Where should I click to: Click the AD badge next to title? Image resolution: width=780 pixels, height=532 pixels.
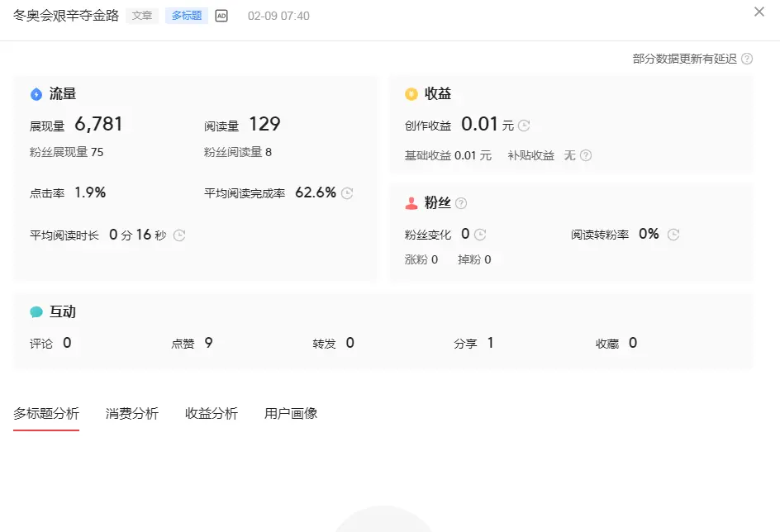[x=221, y=16]
